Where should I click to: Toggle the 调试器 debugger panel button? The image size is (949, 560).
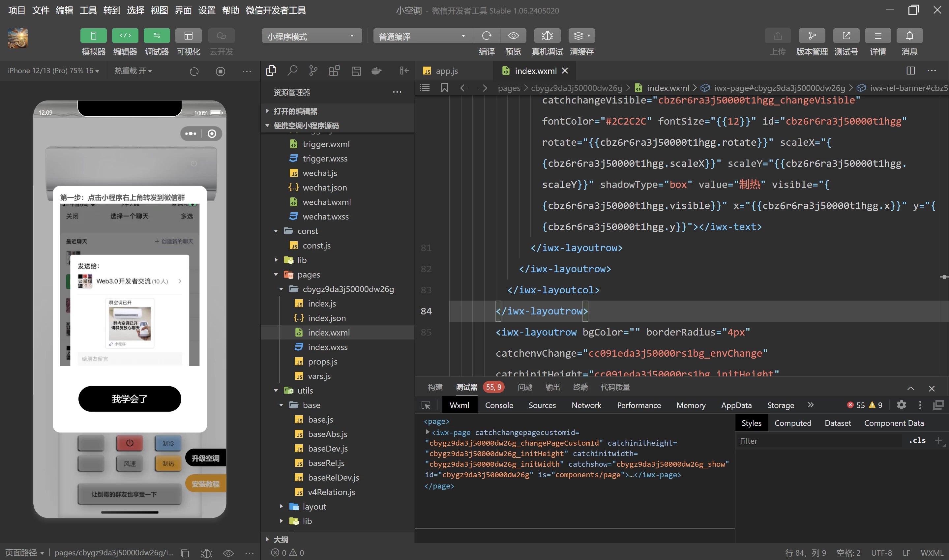pos(157,36)
